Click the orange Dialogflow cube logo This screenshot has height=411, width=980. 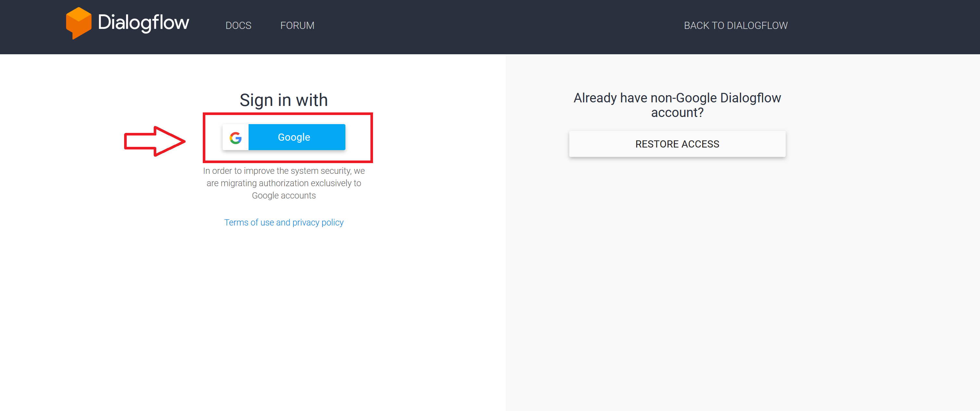point(78,23)
